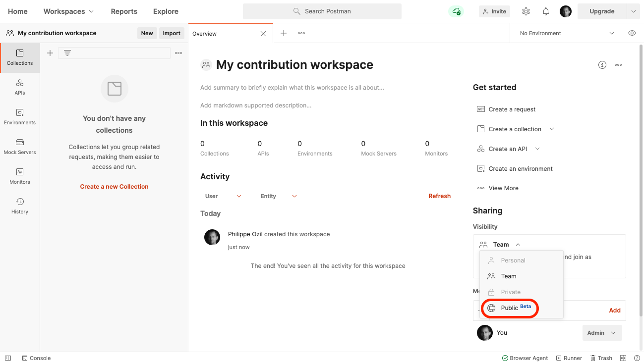The image size is (644, 364).
Task: Expand the Create an API chevron
Action: (537, 149)
